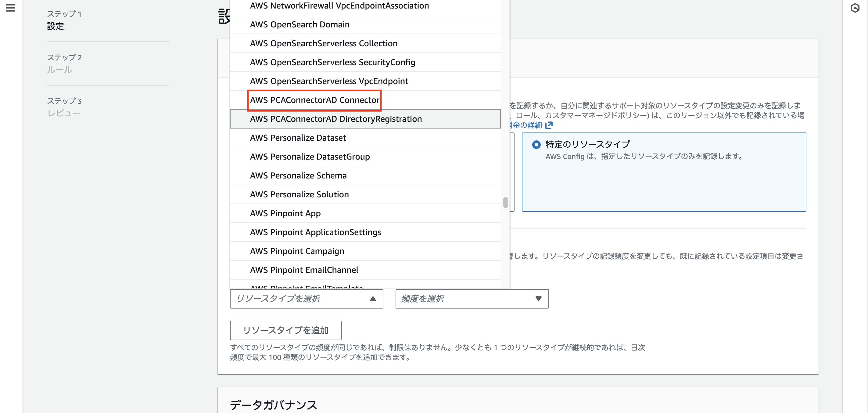Click the リソースタイプを追加 button

[x=285, y=330]
